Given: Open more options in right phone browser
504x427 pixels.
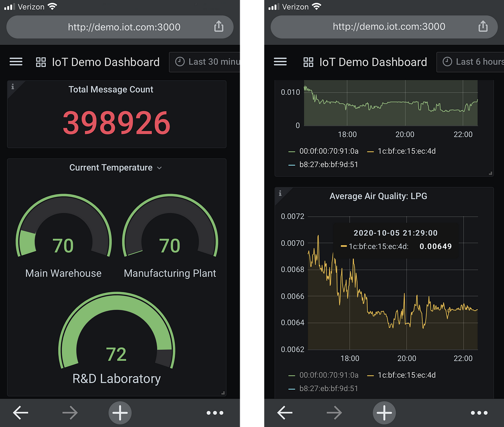Looking at the screenshot, I should (479, 413).
